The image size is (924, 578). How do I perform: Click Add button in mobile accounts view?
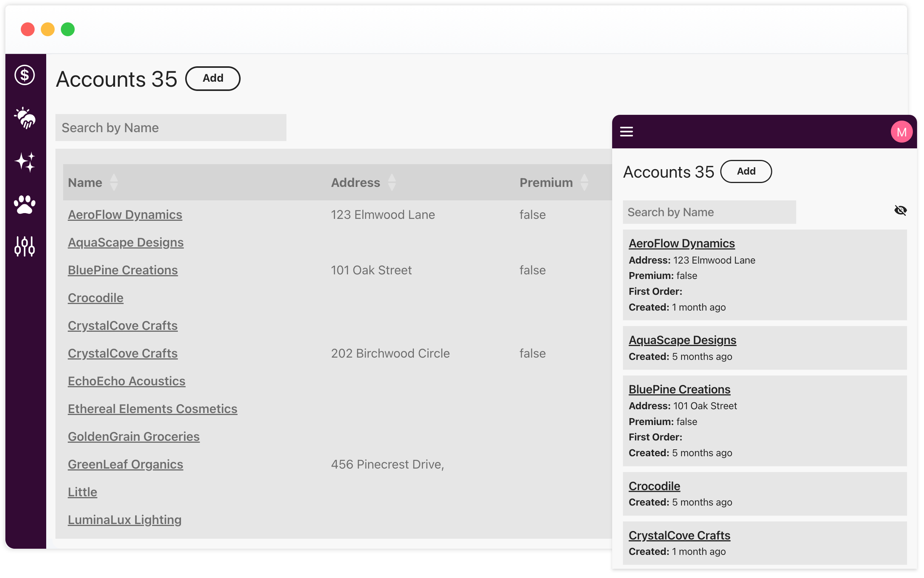pos(746,171)
